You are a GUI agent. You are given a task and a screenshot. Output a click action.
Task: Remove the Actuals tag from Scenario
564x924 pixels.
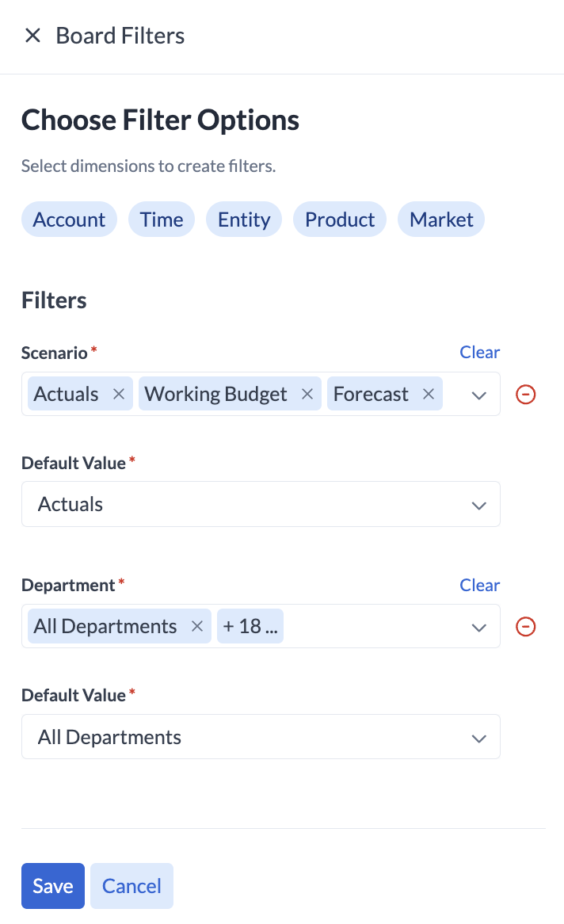point(119,394)
